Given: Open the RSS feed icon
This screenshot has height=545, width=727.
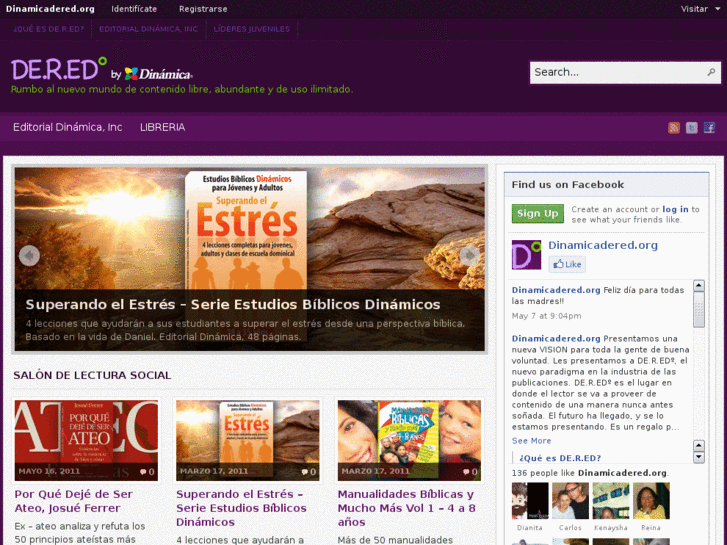Looking at the screenshot, I should pos(674,128).
